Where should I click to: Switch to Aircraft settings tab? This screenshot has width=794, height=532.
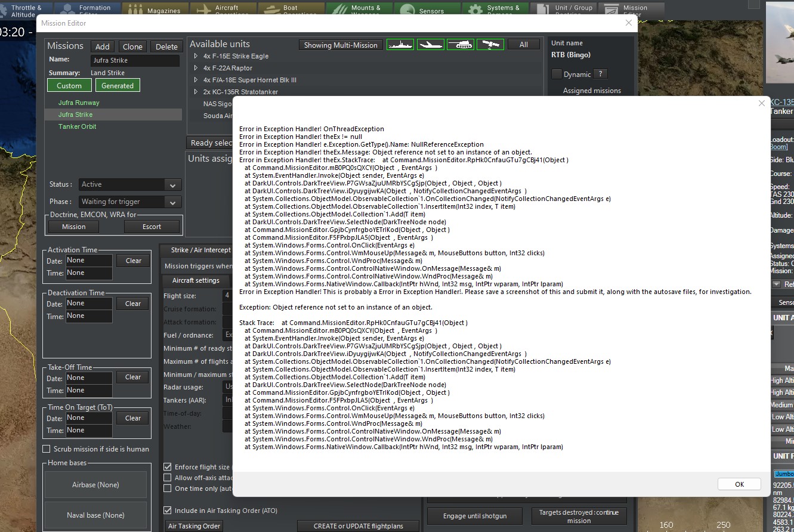tap(196, 280)
